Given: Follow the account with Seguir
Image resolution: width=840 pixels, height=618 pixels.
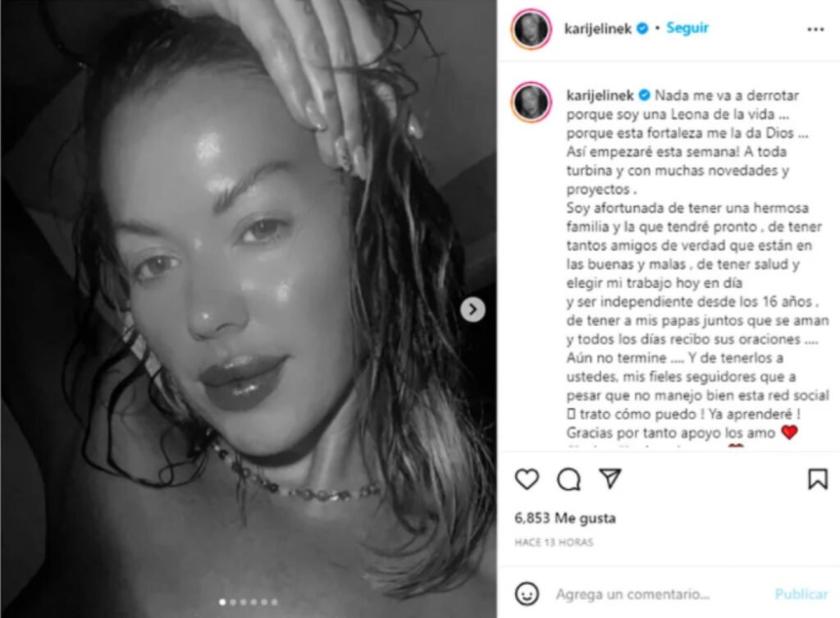Looking at the screenshot, I should point(687,28).
